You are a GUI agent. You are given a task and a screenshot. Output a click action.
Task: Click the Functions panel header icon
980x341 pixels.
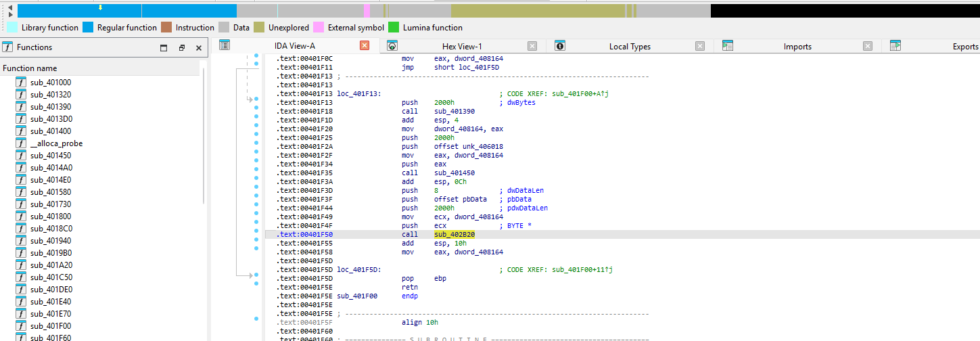(7, 47)
